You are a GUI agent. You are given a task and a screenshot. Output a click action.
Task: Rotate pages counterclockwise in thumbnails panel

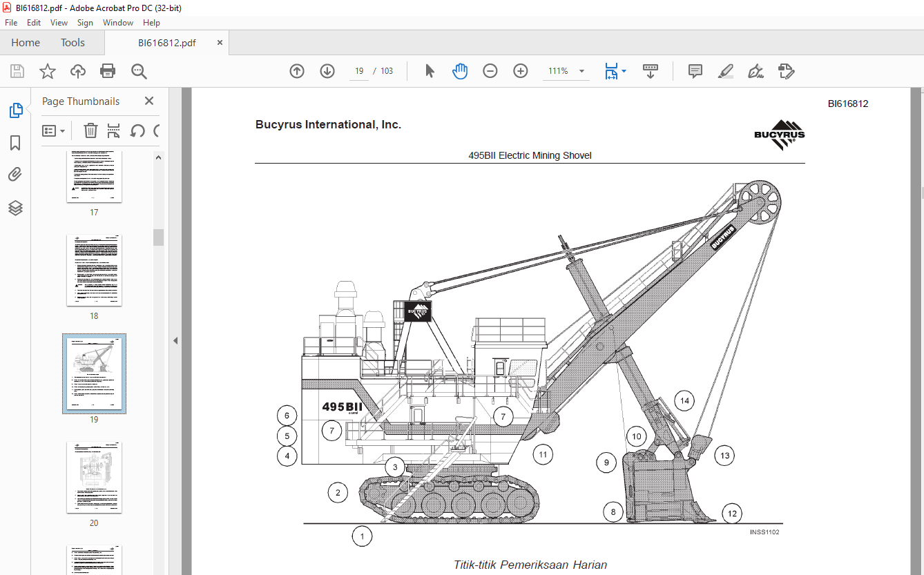point(137,130)
